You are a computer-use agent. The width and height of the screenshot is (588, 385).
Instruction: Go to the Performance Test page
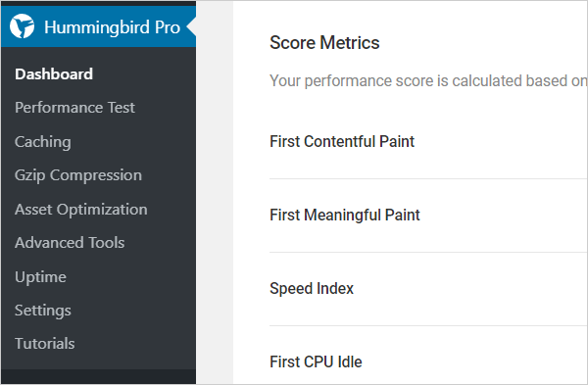(74, 108)
